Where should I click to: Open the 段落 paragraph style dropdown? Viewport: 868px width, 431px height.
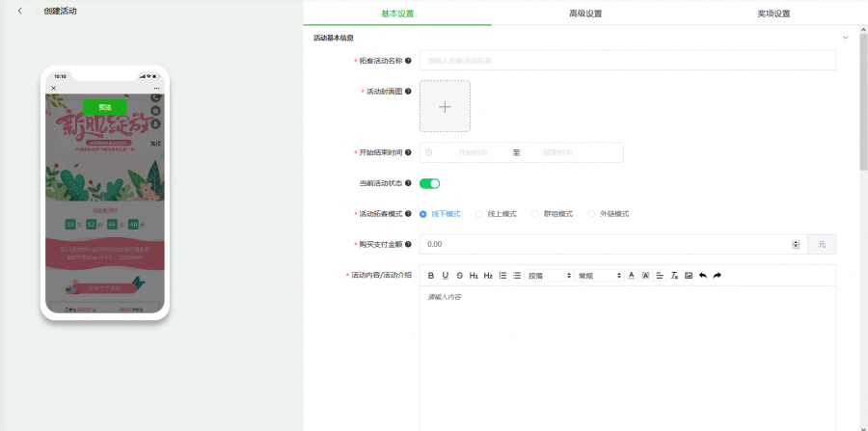[x=549, y=276]
